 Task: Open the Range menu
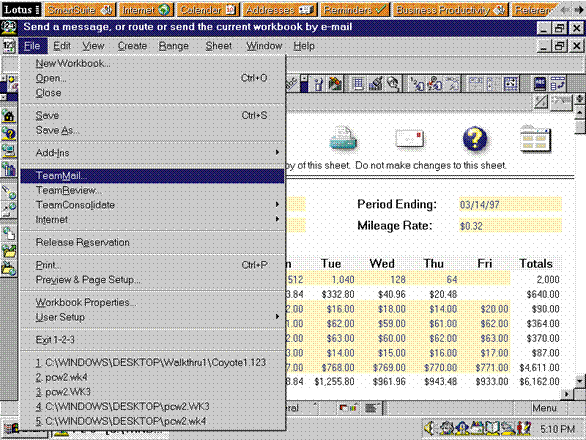tap(173, 46)
